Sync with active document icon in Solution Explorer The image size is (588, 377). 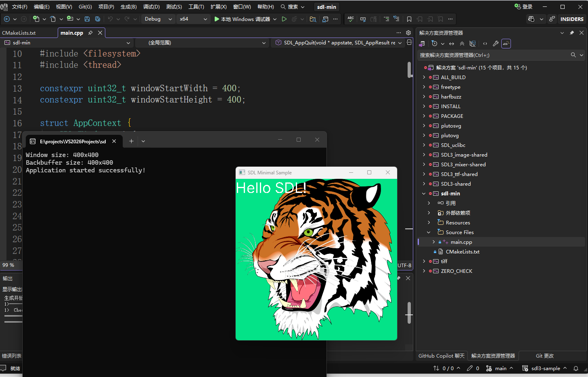pos(452,44)
